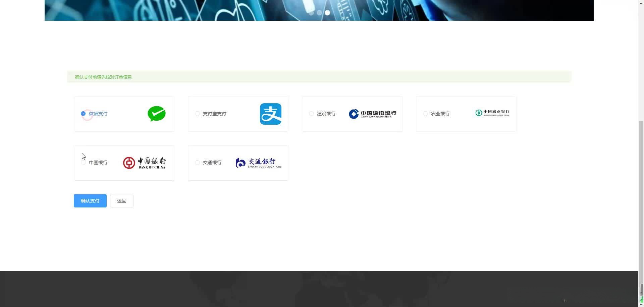Select the 中国银行 radio button

83,163
